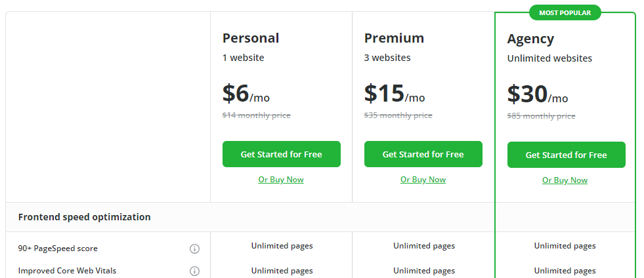Screen dimensions: 644x278
Task: Click the 90+ PageSpeed score feature label
Action: (58, 248)
